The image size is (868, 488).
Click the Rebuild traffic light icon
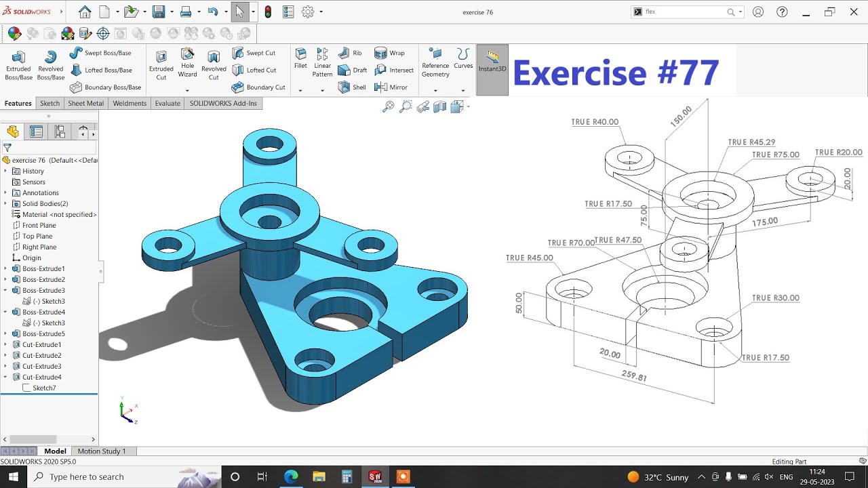click(268, 12)
